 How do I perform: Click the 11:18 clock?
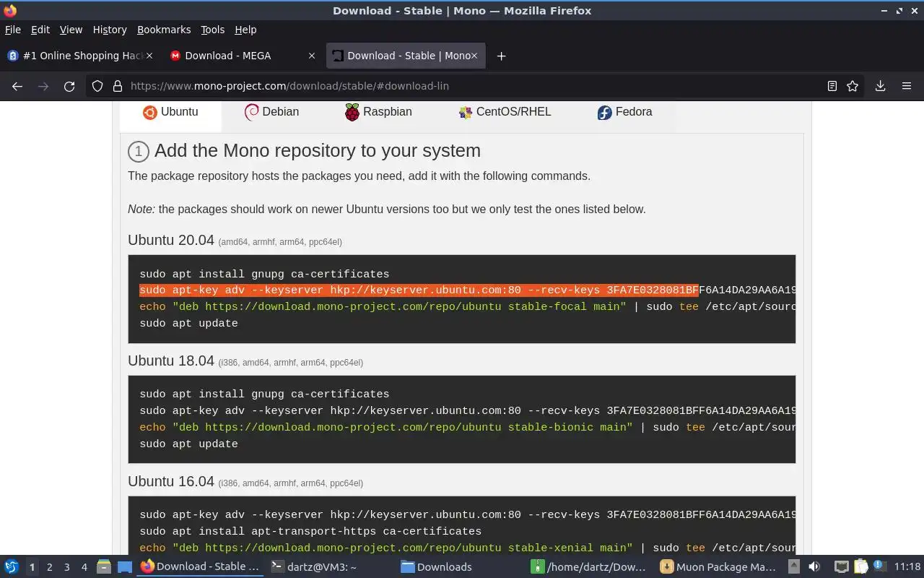point(907,567)
